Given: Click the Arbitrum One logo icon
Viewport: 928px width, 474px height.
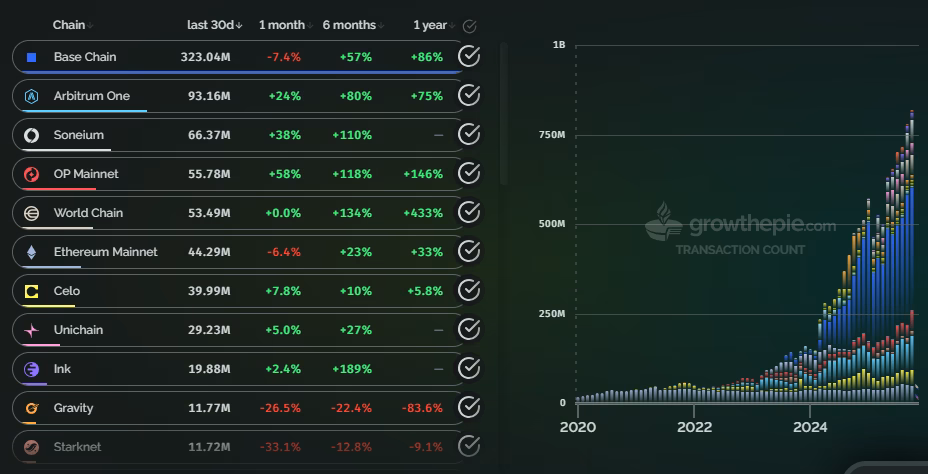Looking at the screenshot, I should click(x=31, y=96).
